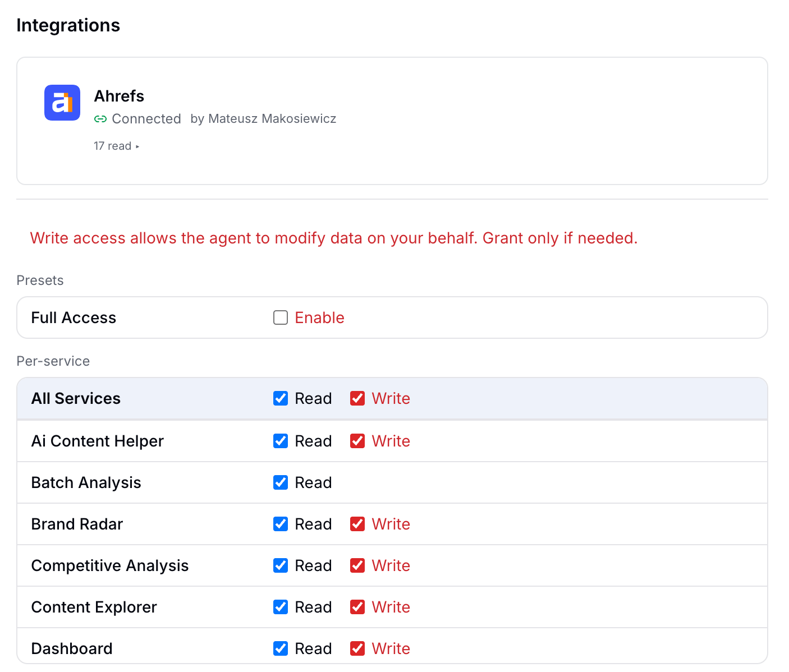Image resolution: width=789 pixels, height=672 pixels.
Task: Click the Ai Content Helper label
Action: pyautogui.click(x=97, y=441)
